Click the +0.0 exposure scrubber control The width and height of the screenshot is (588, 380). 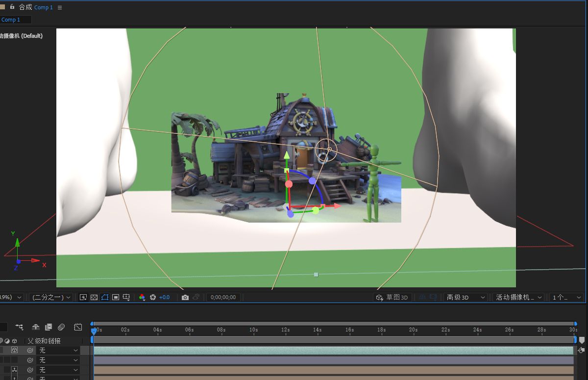tap(164, 297)
